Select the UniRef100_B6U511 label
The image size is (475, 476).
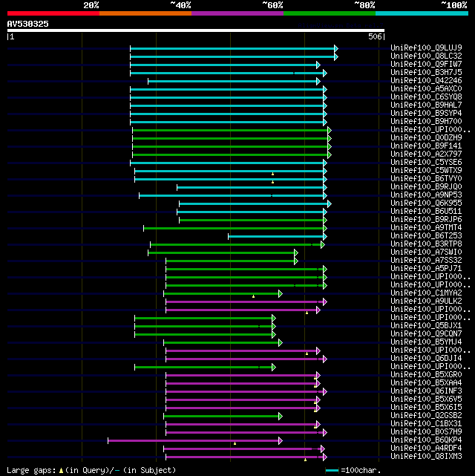coord(426,212)
